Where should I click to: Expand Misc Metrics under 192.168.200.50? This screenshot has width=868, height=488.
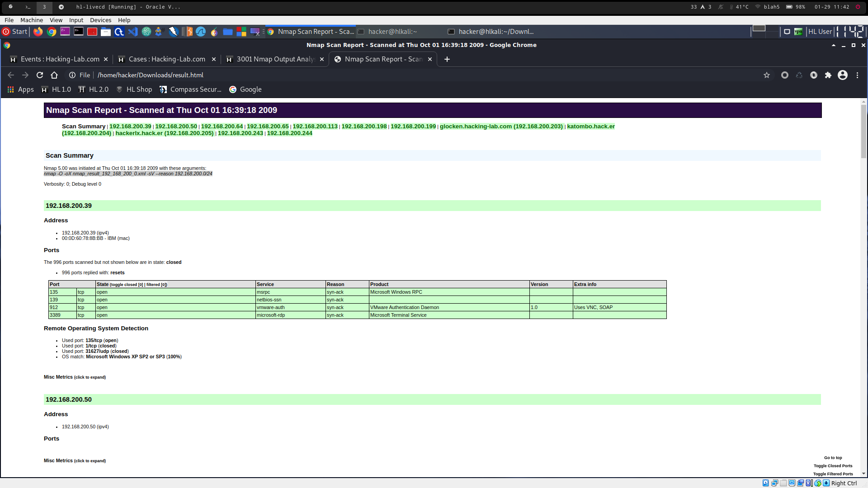click(x=75, y=460)
